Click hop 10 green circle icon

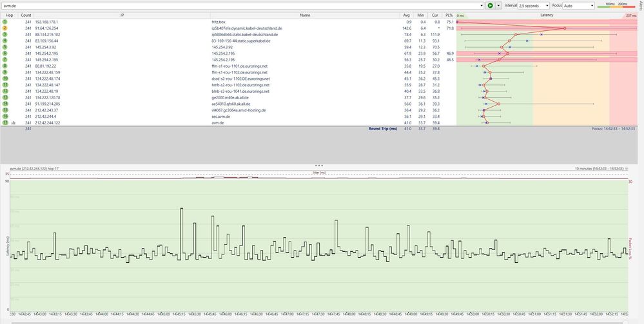(5, 79)
